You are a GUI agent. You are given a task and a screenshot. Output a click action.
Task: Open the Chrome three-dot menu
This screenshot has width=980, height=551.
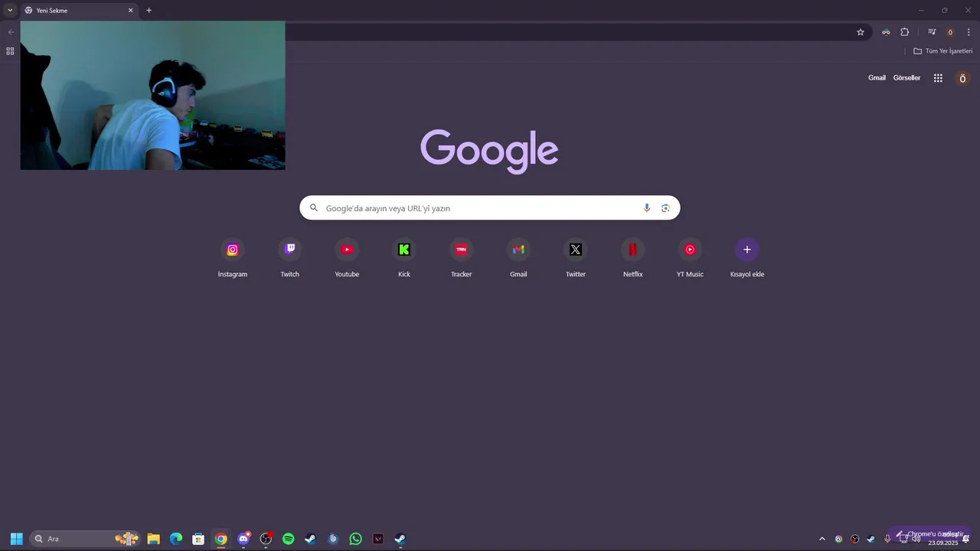[x=969, y=32]
